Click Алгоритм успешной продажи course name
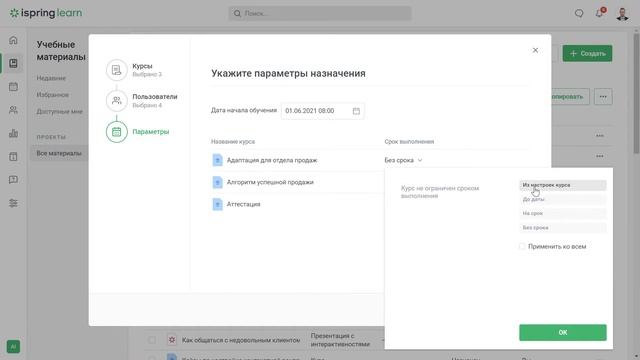The width and height of the screenshot is (640, 360). coord(270,182)
